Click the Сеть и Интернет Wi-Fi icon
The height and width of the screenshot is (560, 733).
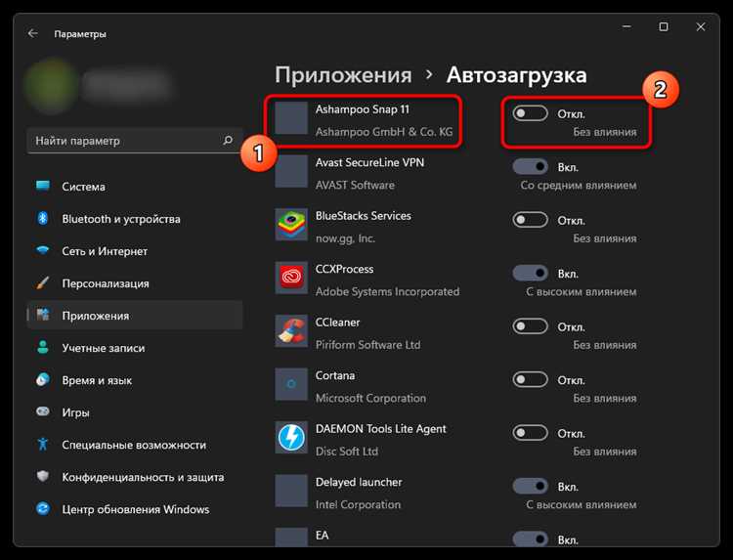[x=43, y=250]
